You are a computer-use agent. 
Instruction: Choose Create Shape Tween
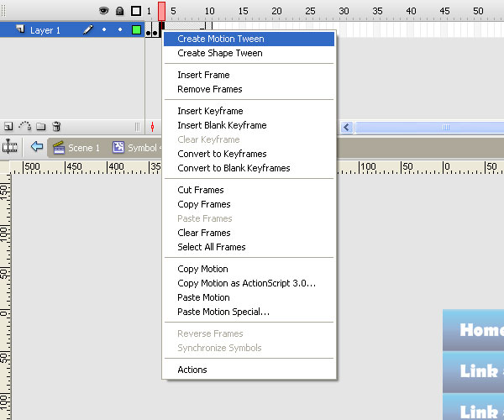tap(249, 53)
